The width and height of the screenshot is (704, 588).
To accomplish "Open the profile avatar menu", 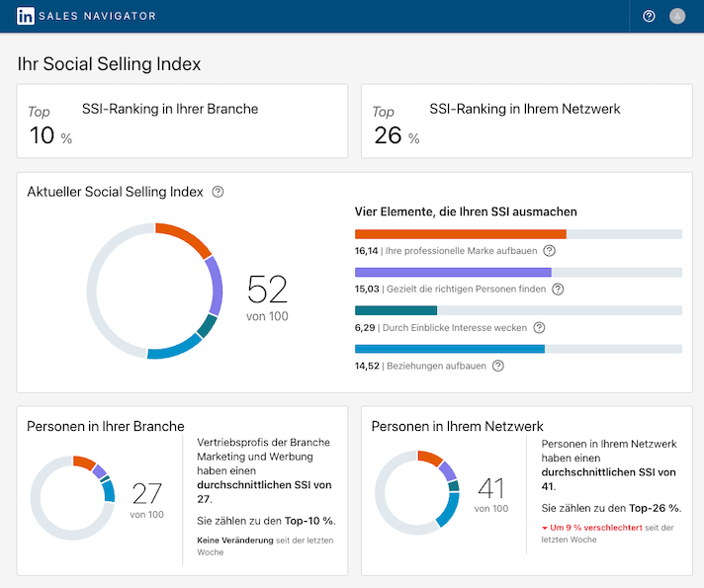I will [677, 16].
